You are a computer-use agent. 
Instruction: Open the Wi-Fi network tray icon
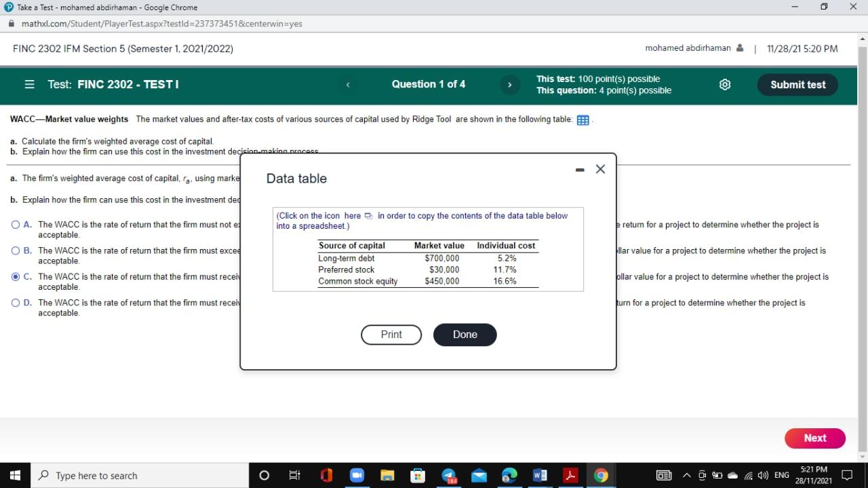pos(749,475)
